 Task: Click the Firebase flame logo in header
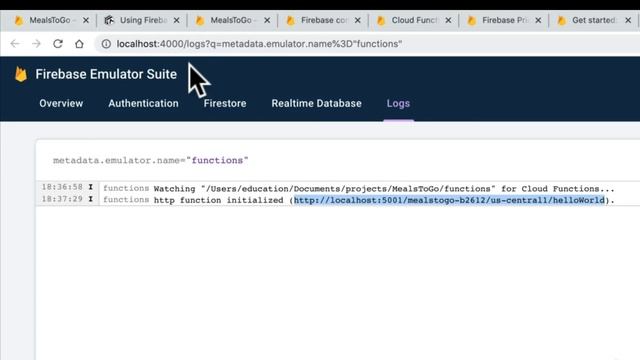pyautogui.click(x=21, y=74)
